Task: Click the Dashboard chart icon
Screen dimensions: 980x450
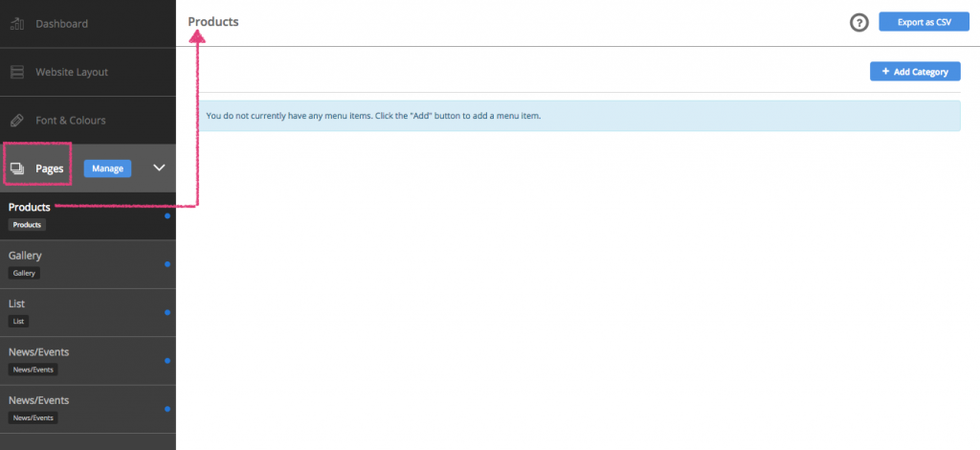Action: [x=16, y=23]
